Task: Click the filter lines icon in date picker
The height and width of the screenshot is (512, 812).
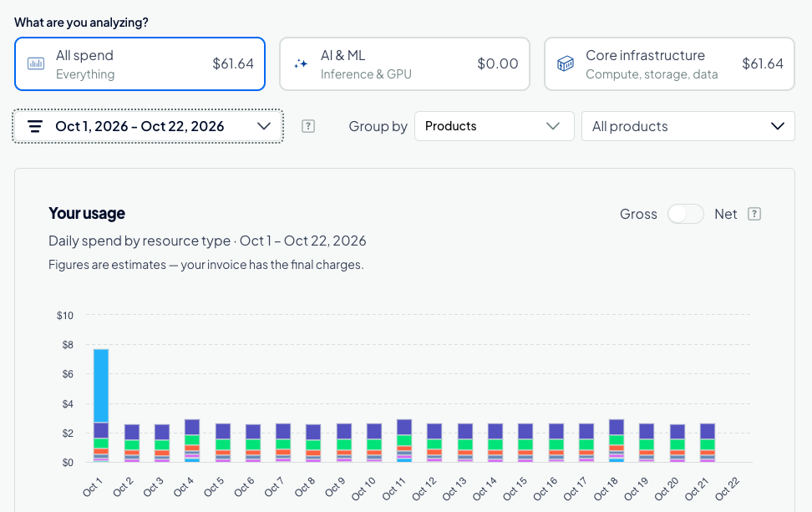Action: [35, 126]
